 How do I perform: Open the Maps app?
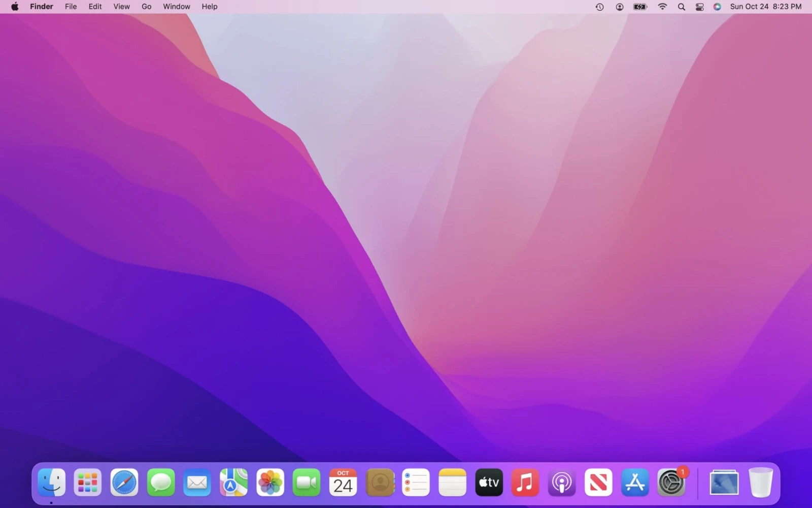click(233, 483)
